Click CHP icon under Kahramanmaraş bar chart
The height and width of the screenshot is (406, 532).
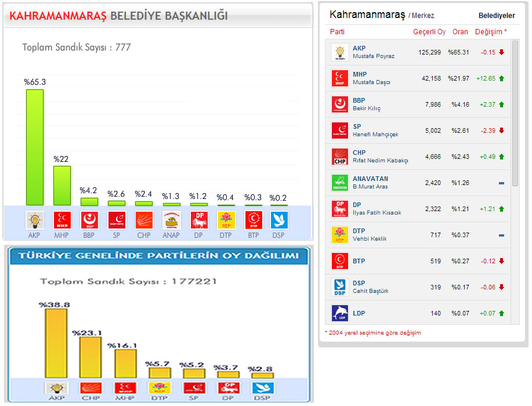(x=144, y=220)
